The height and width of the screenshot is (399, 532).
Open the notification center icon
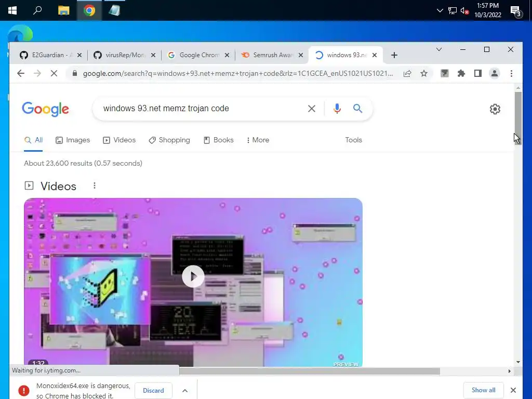[516, 11]
